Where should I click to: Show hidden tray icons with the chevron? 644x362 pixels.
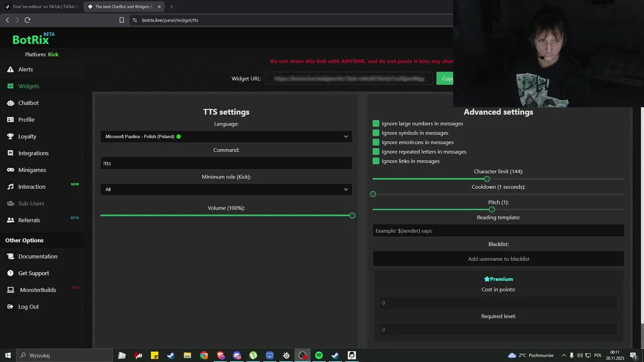563,355
